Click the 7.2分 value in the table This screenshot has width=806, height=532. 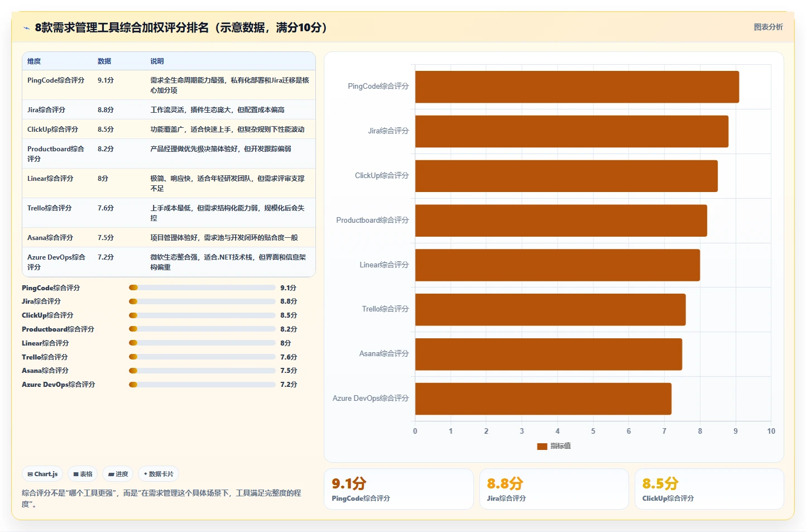105,257
